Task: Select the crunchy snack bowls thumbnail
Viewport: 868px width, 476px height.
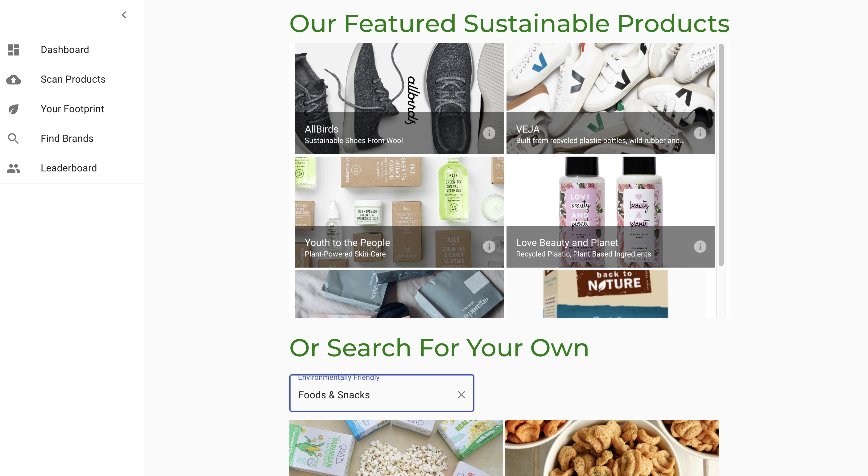Action: pyautogui.click(x=612, y=448)
